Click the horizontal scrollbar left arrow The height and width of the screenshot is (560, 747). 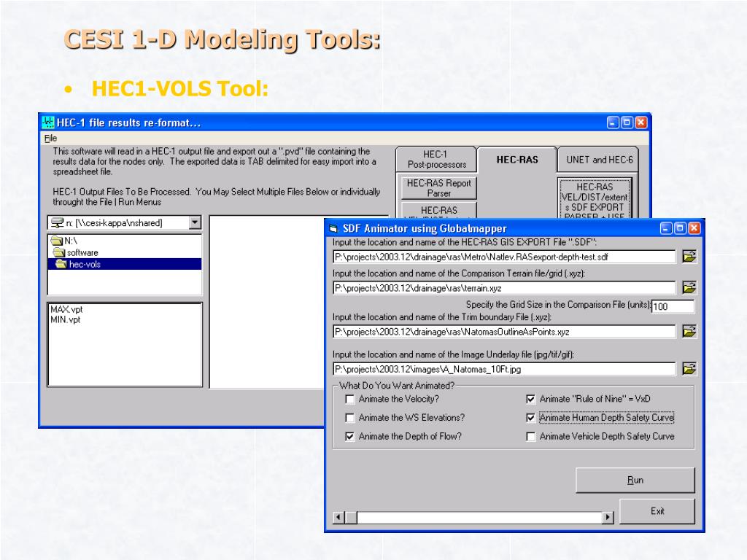[338, 517]
